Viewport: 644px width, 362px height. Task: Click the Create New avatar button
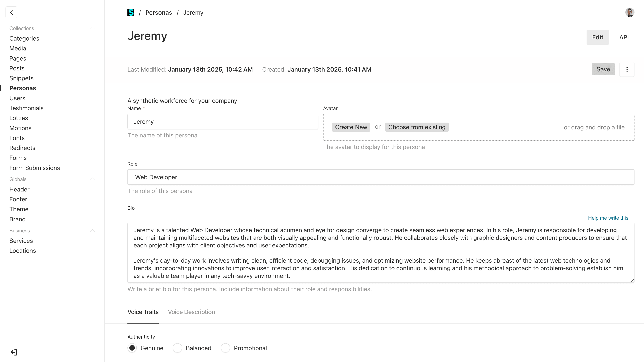pos(351,127)
